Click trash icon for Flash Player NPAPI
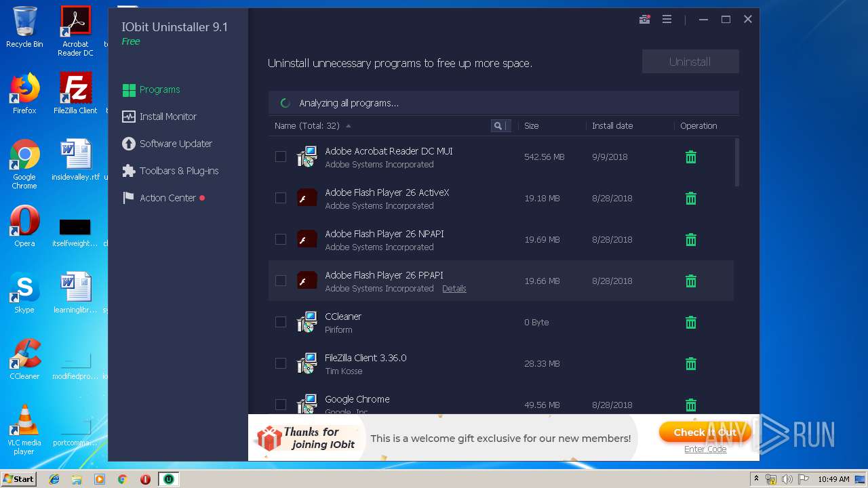This screenshot has width=868, height=488. [x=691, y=240]
